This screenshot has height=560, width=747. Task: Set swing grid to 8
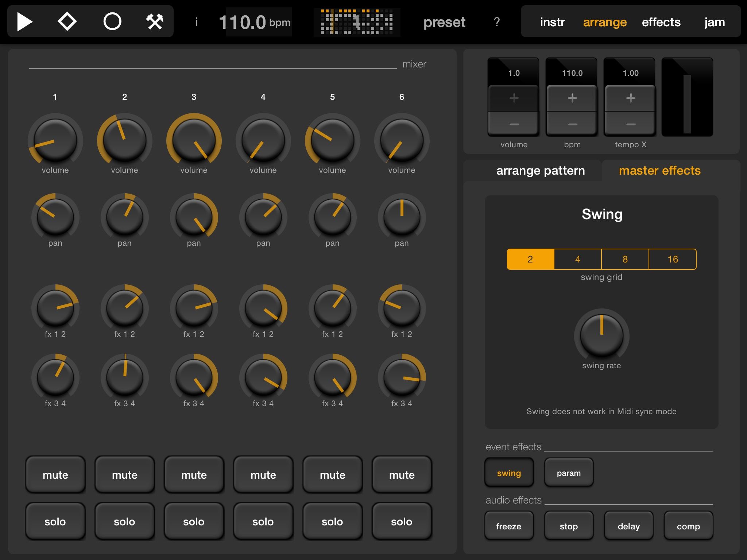pyautogui.click(x=625, y=259)
